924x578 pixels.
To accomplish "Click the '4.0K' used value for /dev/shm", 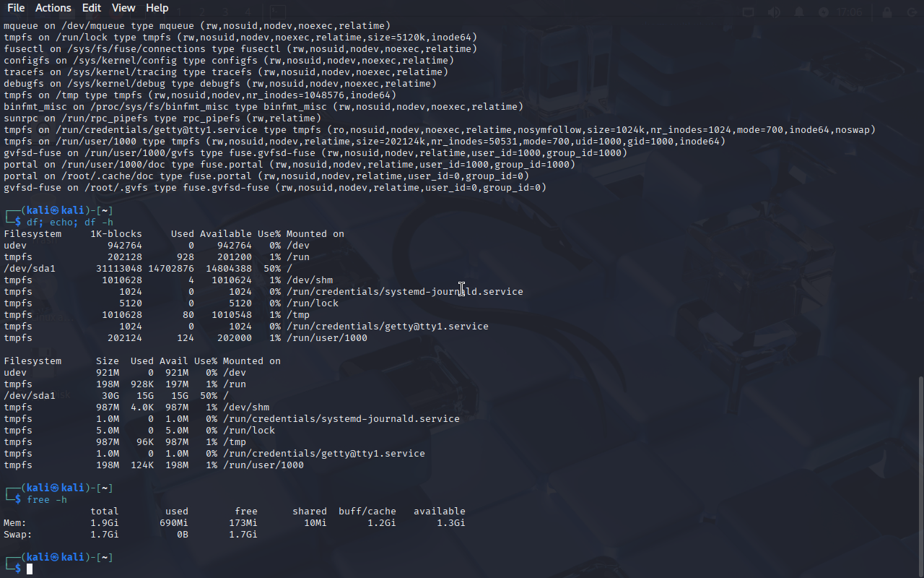I will click(x=142, y=407).
